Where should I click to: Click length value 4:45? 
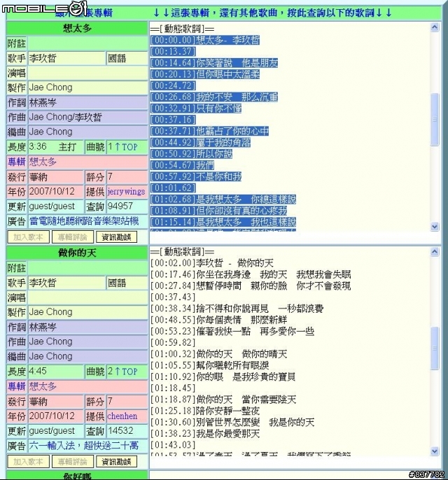click(x=38, y=371)
